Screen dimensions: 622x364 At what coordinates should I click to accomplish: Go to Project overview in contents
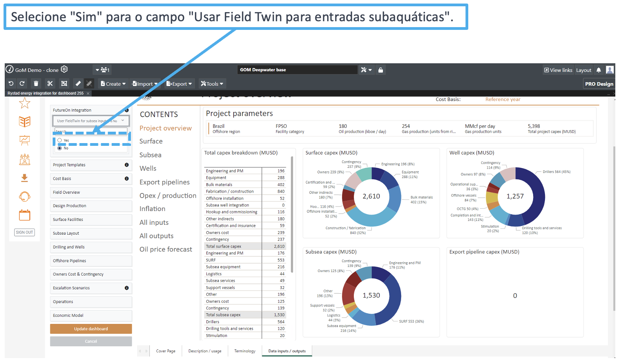[166, 128]
